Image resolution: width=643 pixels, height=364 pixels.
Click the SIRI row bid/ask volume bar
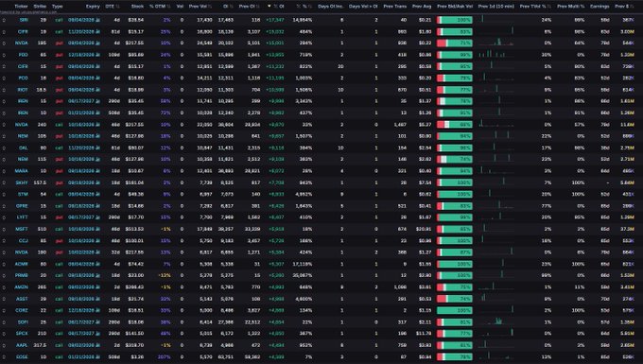455,20
